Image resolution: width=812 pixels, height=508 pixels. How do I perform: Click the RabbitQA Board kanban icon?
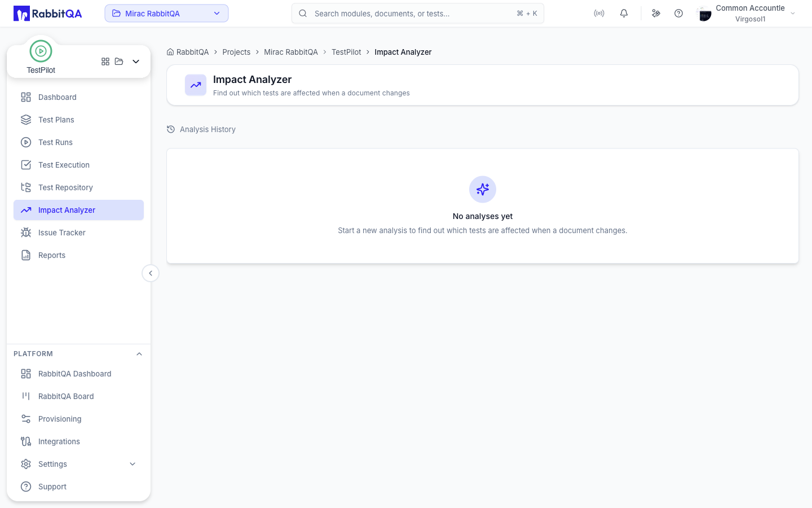(x=26, y=396)
